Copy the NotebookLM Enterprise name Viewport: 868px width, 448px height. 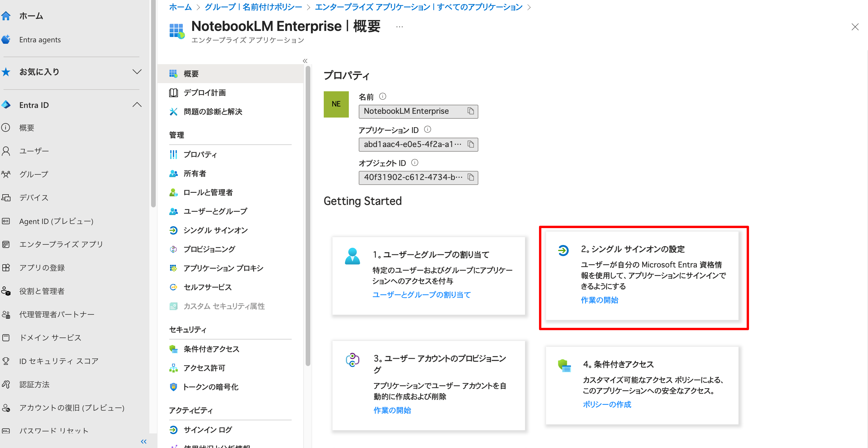471,111
